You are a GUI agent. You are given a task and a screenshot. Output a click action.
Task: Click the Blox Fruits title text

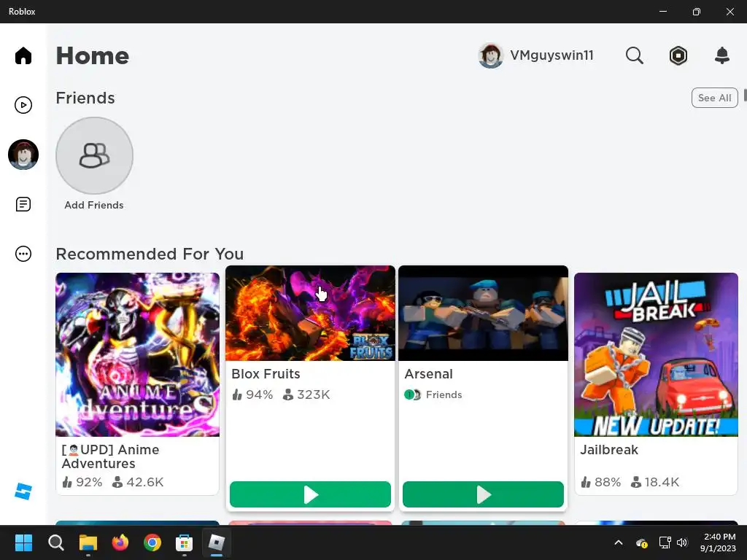click(266, 374)
